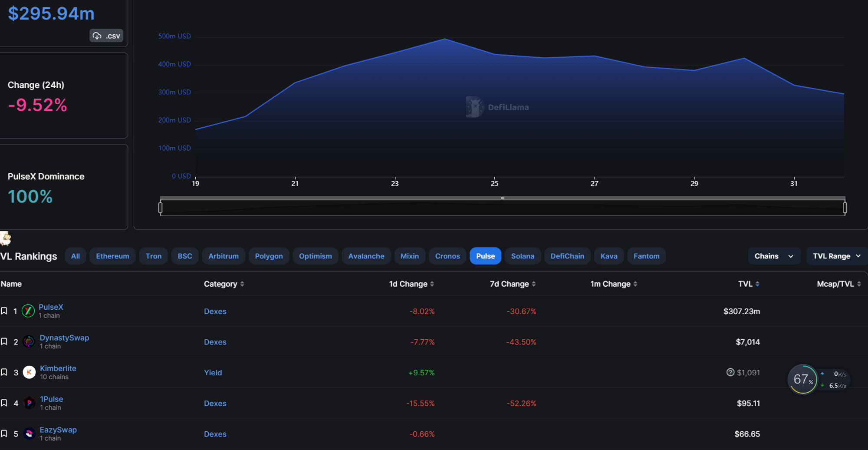
Task: Expand the TVL Range dropdown
Action: 836,256
